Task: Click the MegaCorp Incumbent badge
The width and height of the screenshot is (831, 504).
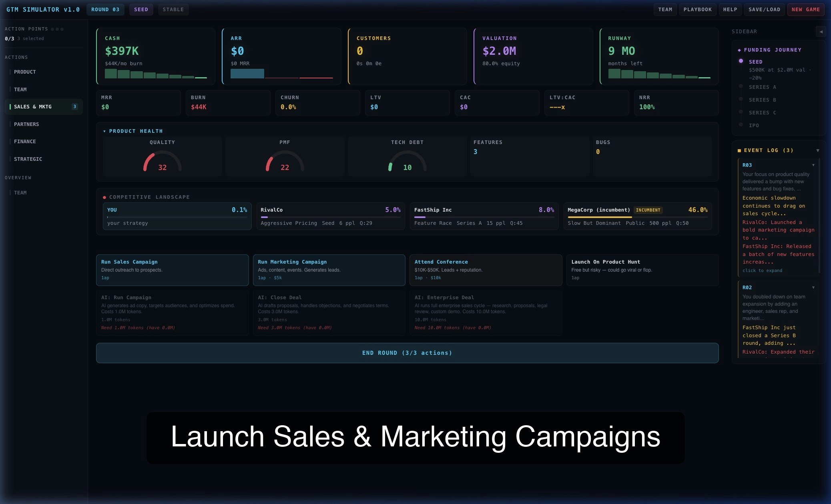Action: [x=648, y=210]
